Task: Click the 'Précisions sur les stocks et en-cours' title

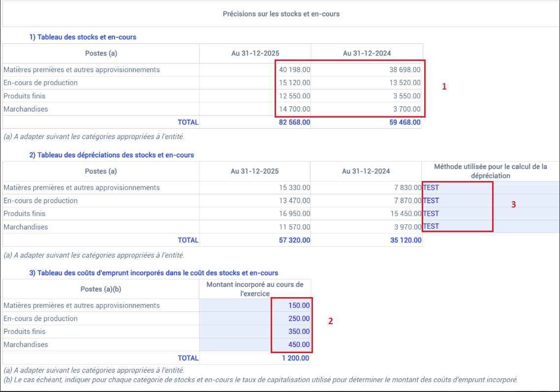Action: click(281, 14)
